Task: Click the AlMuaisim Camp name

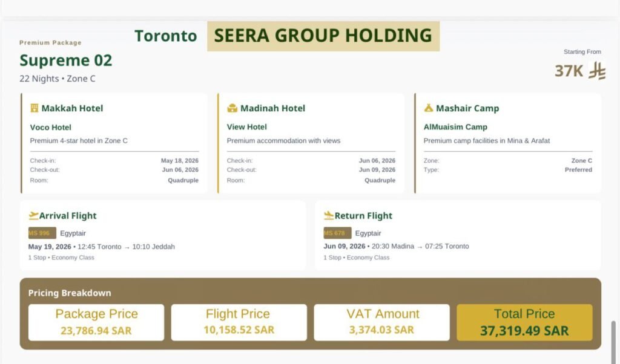Action: click(455, 127)
